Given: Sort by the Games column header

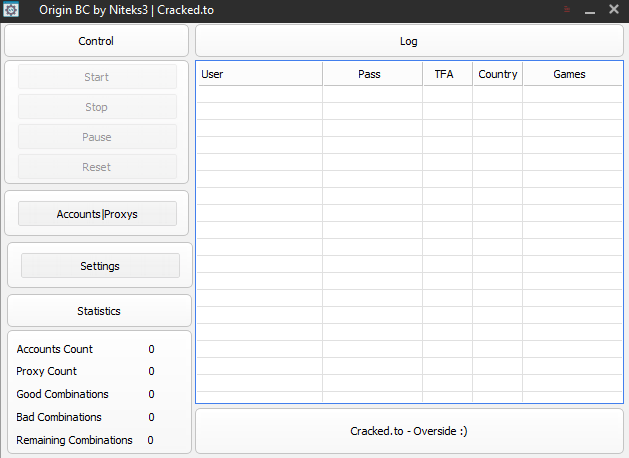Looking at the screenshot, I should coord(572,74).
